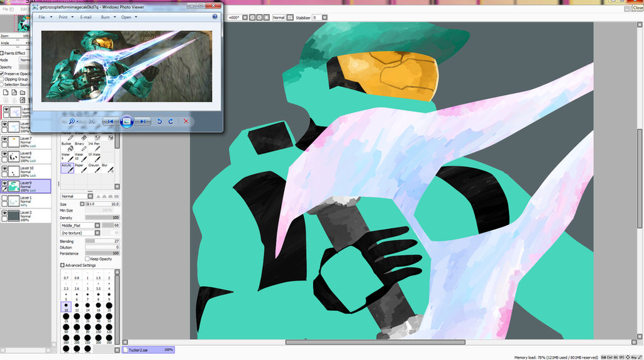Select the Bucket fill tool
Screen dimensions: 644x360
[67, 146]
